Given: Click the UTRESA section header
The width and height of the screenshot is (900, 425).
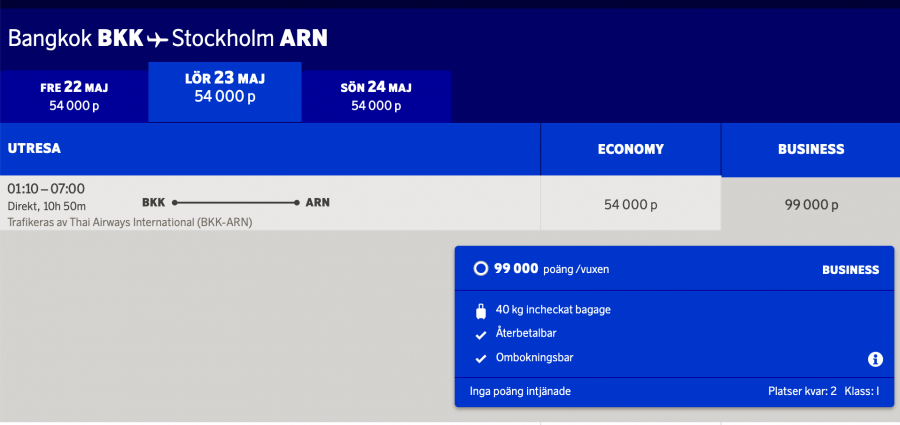Looking at the screenshot, I should point(35,149).
